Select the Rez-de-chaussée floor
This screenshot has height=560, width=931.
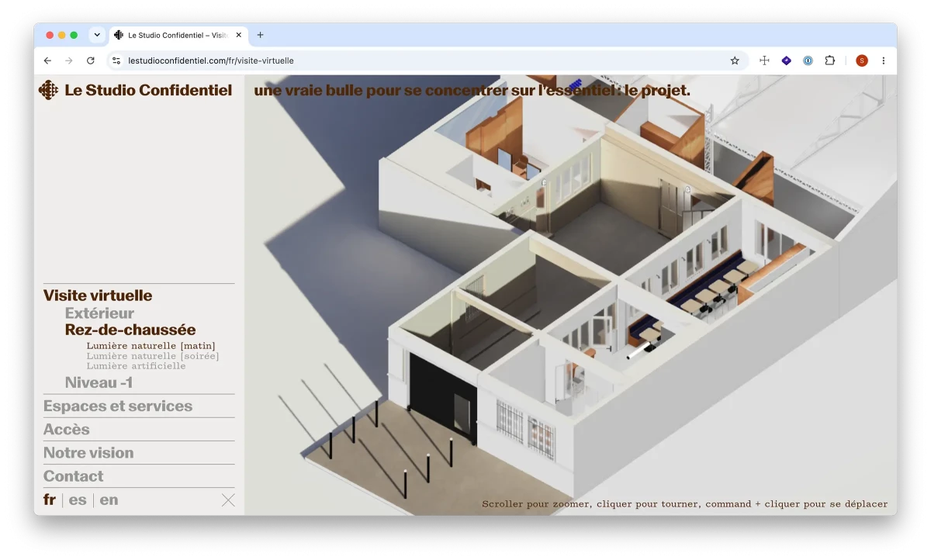click(130, 330)
